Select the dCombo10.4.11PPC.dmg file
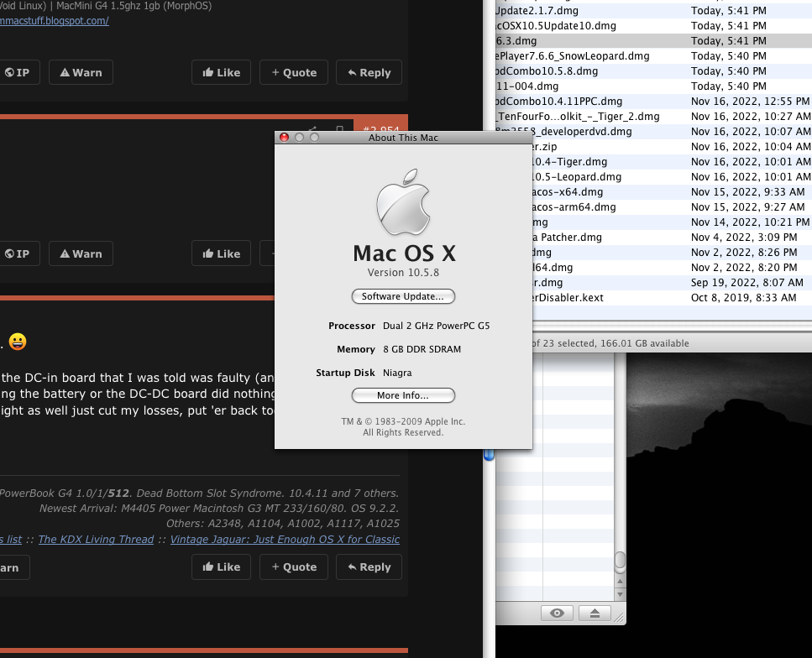Viewport: 812px width, 658px height. (653, 102)
